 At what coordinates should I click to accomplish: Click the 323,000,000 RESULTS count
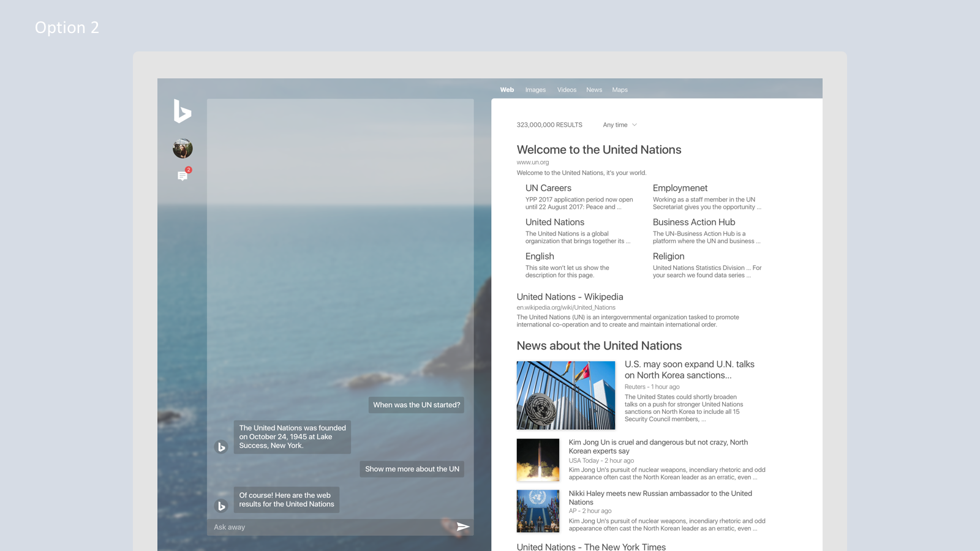549,125
